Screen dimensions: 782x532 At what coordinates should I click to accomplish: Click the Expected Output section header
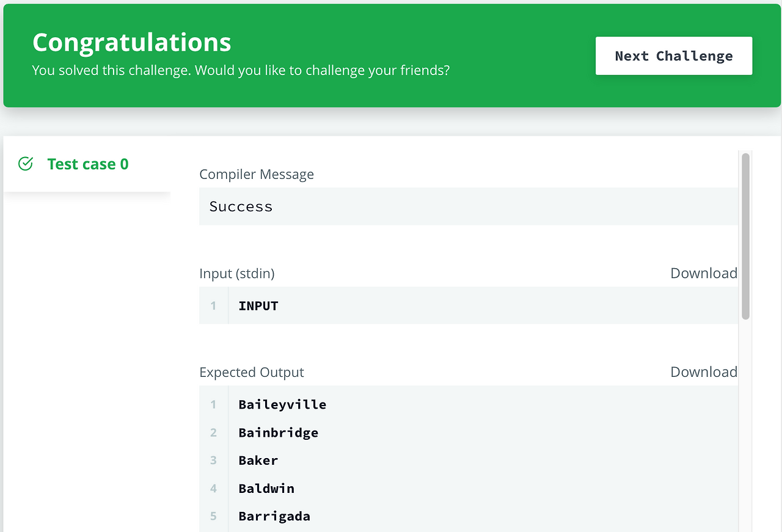(252, 372)
